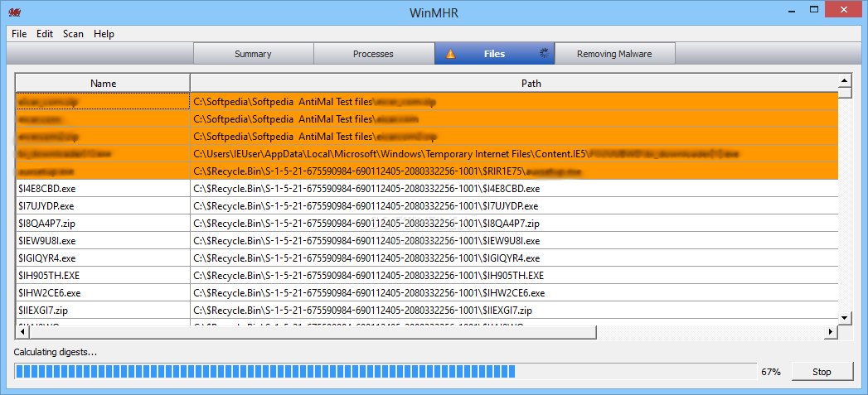Minimize the WinMHR window
The image size is (868, 395).
(793, 9)
